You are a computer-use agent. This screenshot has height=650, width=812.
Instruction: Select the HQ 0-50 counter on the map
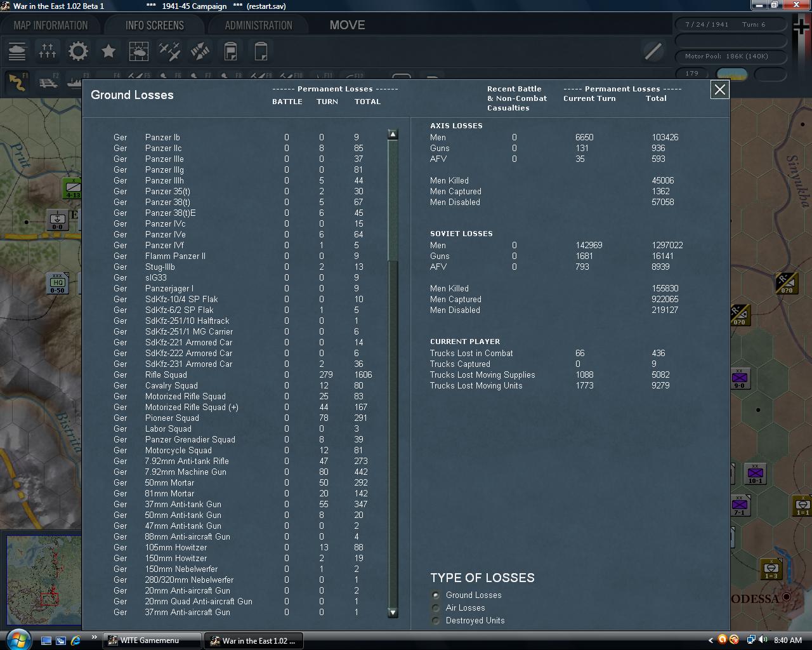[x=58, y=284]
